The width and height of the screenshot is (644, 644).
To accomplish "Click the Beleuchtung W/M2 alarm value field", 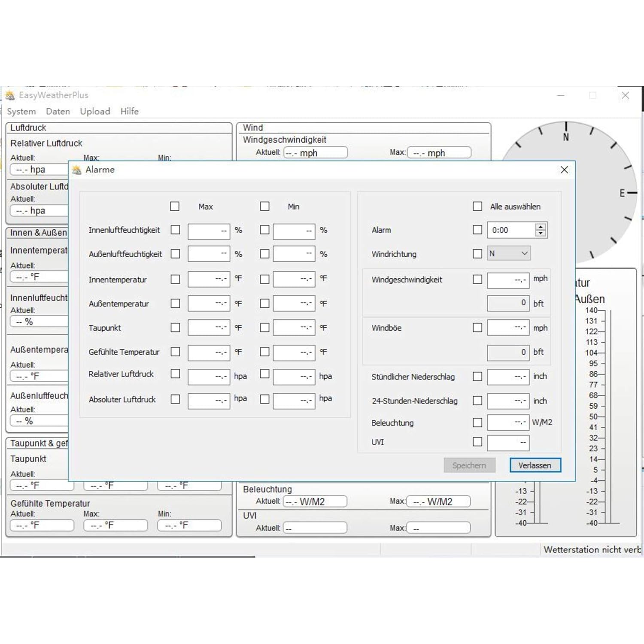I will [508, 422].
